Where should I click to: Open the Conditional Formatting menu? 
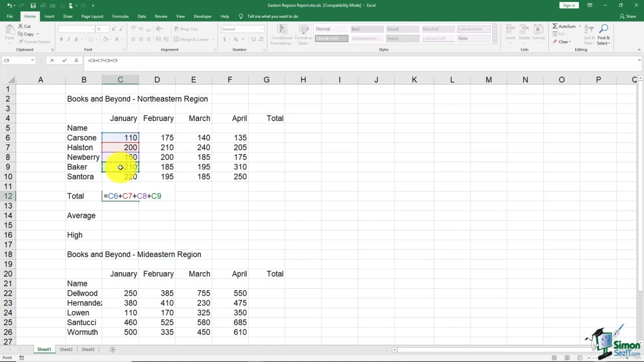(281, 34)
